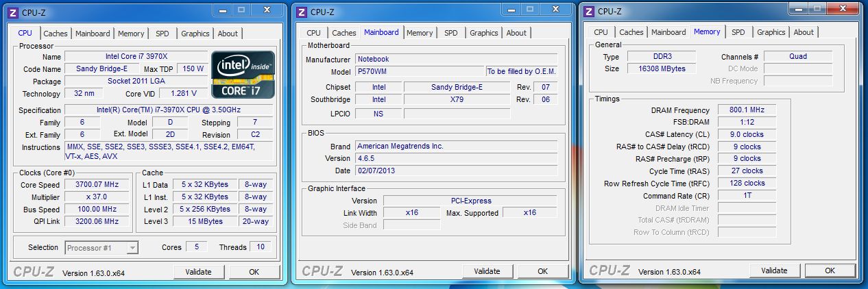Click OK in the middle Mainboard window
This screenshot has height=289, width=868.
543,271
